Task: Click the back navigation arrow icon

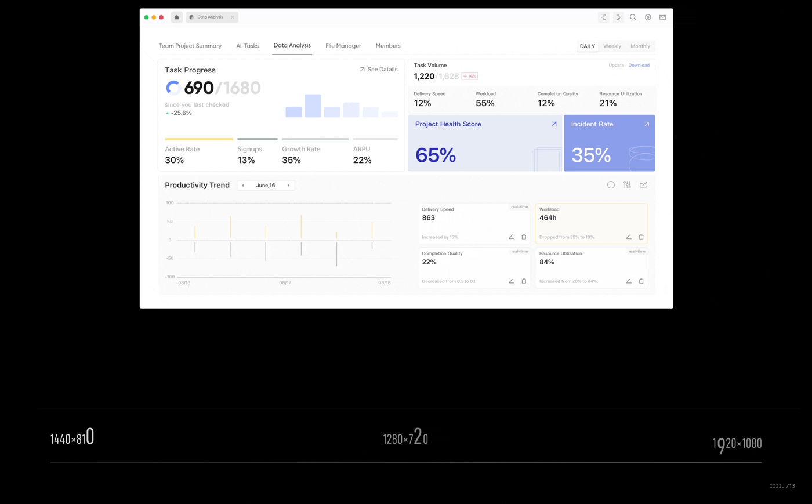Action: click(604, 17)
